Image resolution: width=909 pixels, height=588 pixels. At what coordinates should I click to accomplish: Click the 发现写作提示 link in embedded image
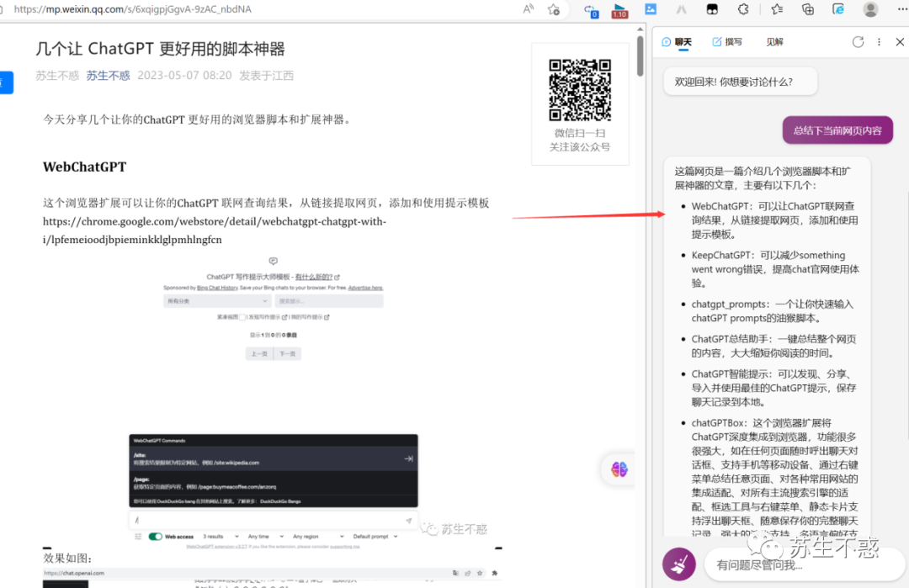tap(268, 317)
